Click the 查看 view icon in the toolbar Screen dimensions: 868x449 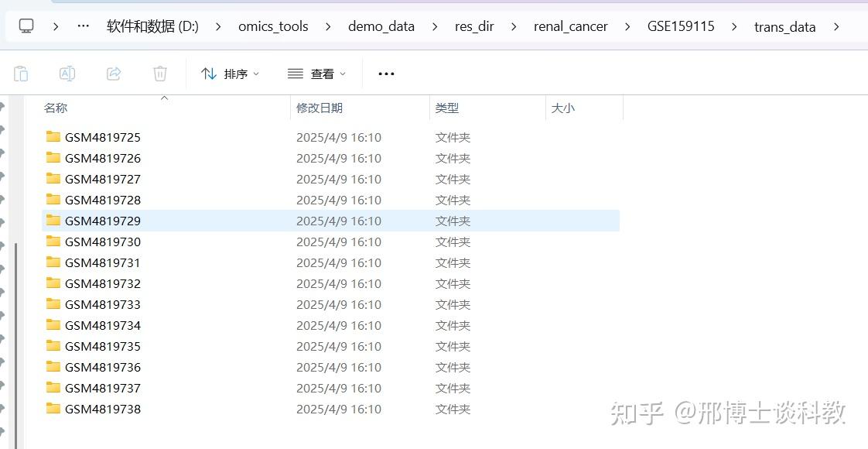coord(294,73)
